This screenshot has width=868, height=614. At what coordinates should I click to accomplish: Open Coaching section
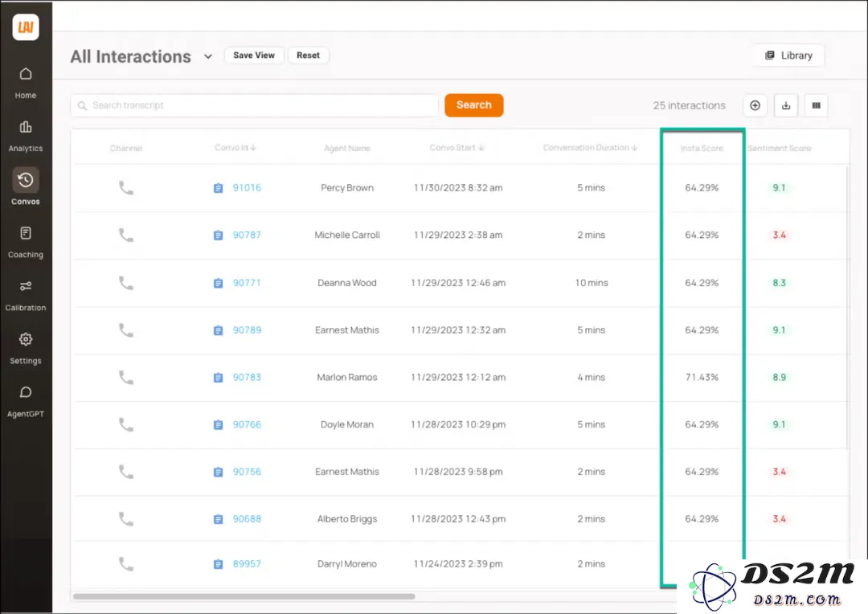26,242
